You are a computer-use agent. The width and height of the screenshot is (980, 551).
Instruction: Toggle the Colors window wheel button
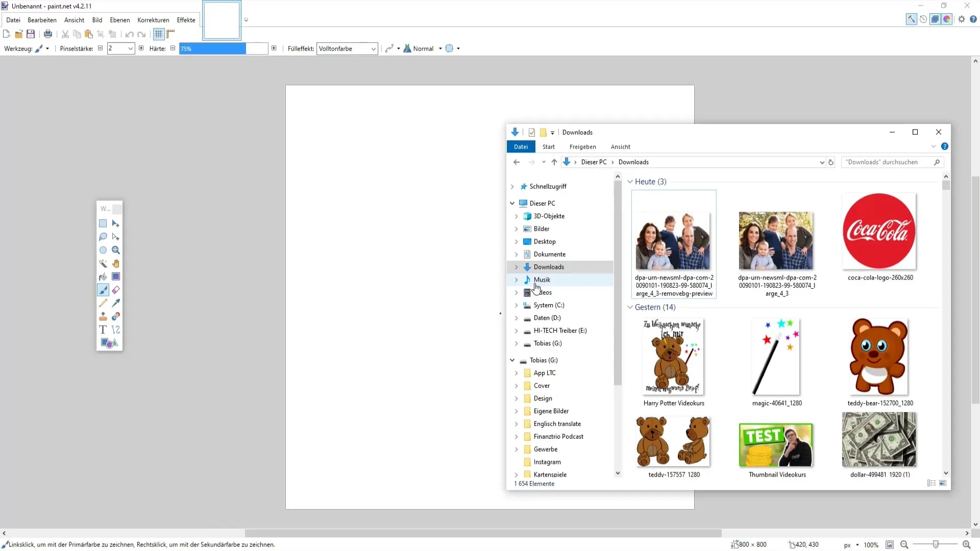(947, 19)
